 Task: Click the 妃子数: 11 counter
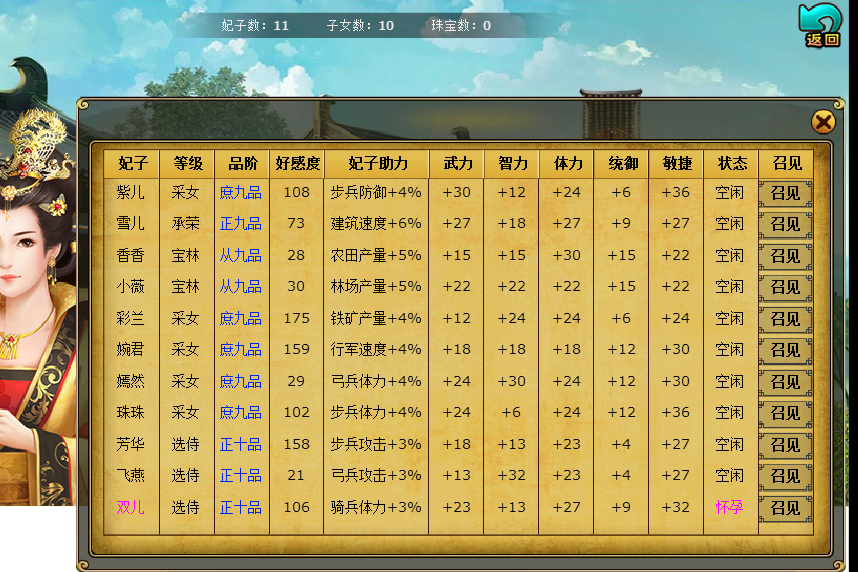(254, 26)
